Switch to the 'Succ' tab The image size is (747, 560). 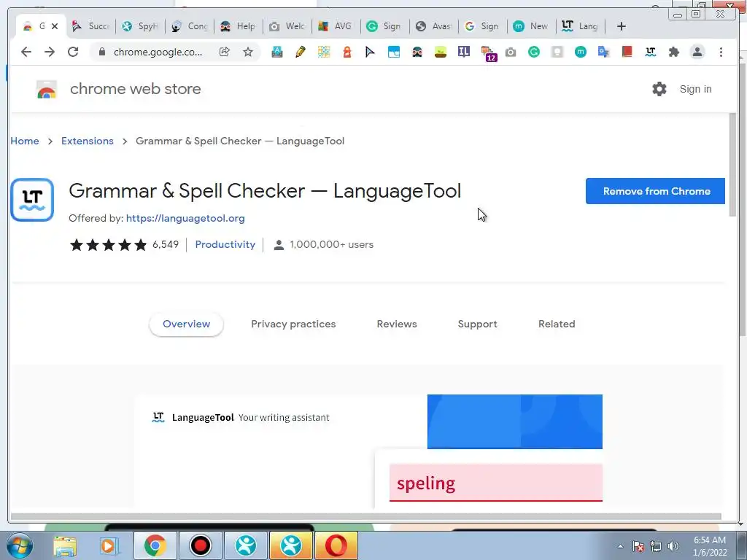[x=90, y=26]
